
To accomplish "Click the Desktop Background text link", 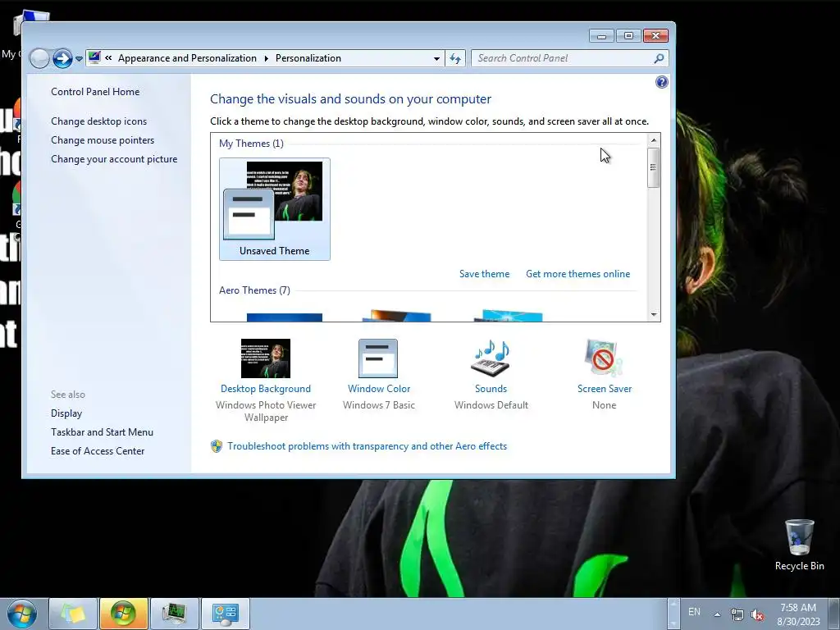I will 266,388.
